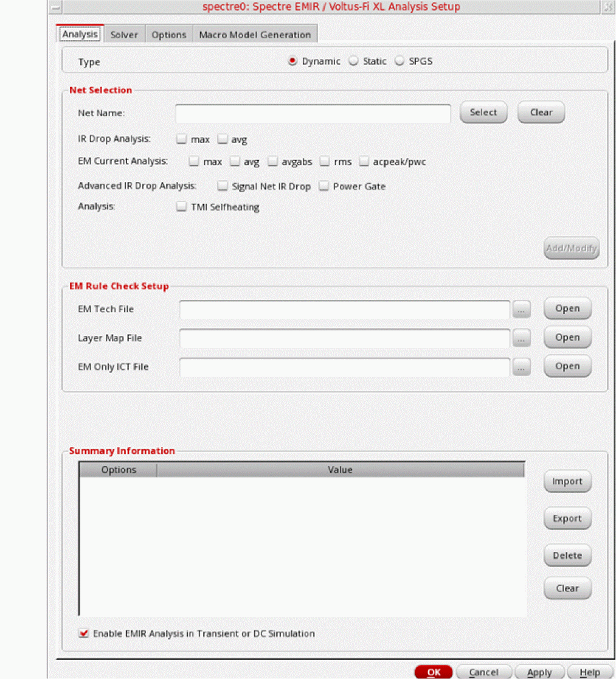Select the Dynamic analysis type
This screenshot has height=679, width=616.
click(292, 61)
